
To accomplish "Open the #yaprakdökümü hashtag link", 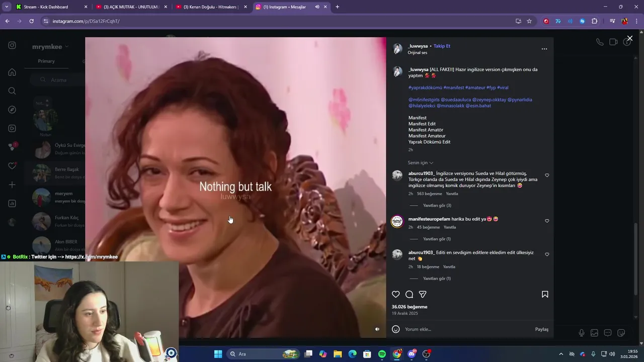I will tap(425, 87).
